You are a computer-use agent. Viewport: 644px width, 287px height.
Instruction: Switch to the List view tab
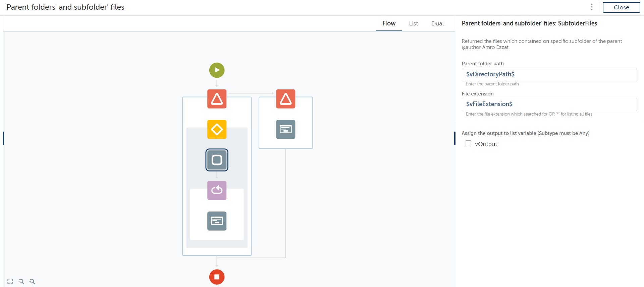coord(413,23)
